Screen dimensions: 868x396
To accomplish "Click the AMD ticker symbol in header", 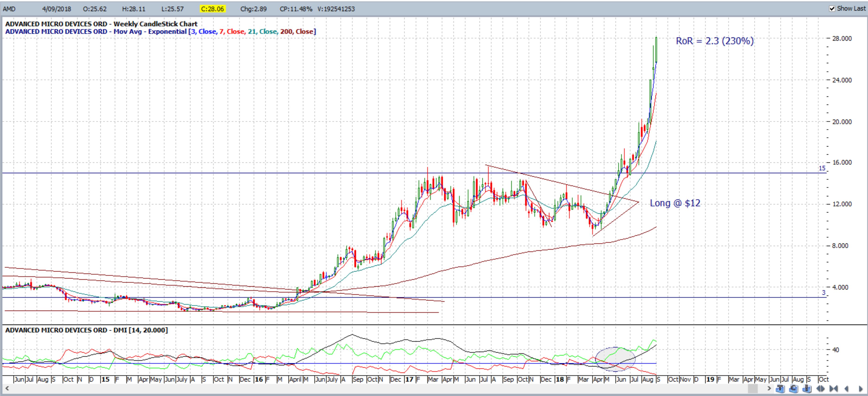I will coord(9,9).
